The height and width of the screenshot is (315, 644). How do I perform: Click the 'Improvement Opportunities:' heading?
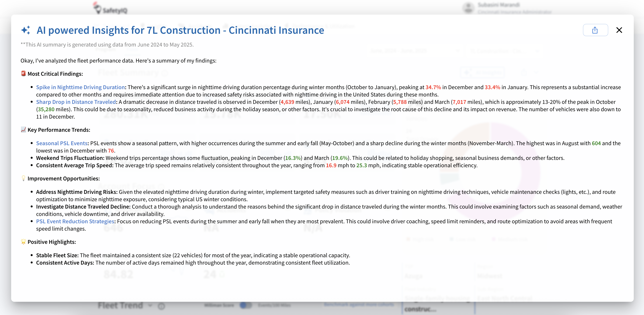tap(64, 178)
